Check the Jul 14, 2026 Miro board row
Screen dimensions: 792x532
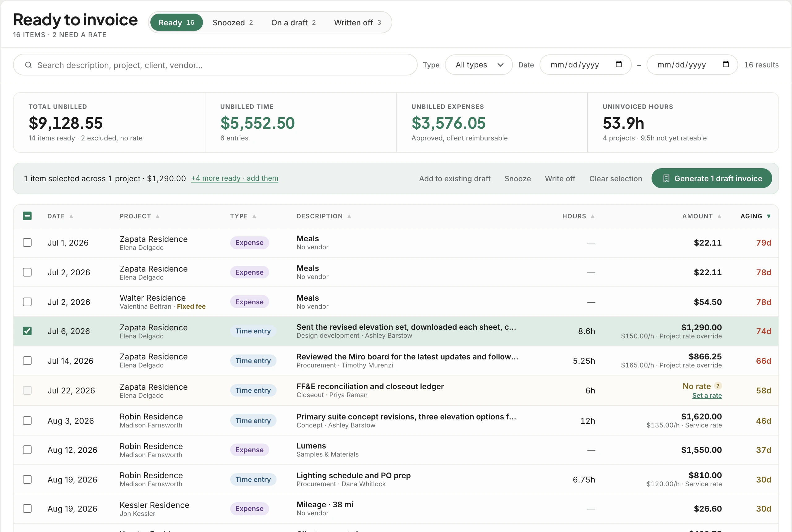[27, 361]
